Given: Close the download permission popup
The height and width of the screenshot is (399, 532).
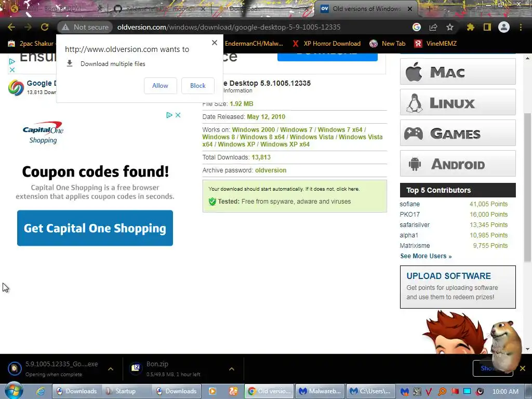Looking at the screenshot, I should (x=215, y=43).
